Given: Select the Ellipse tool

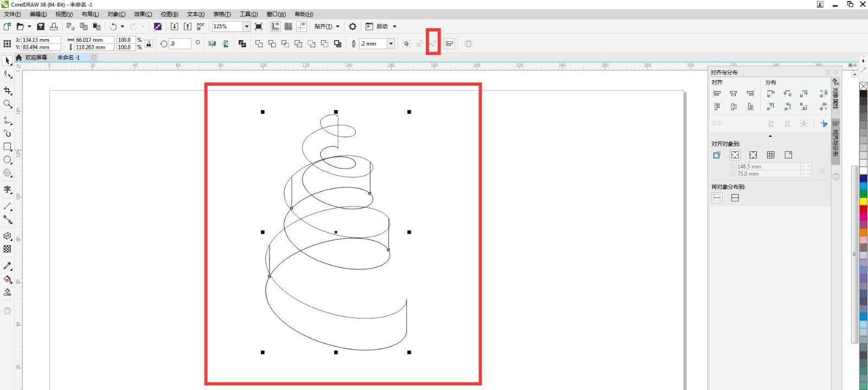Looking at the screenshot, I should pyautogui.click(x=8, y=160).
